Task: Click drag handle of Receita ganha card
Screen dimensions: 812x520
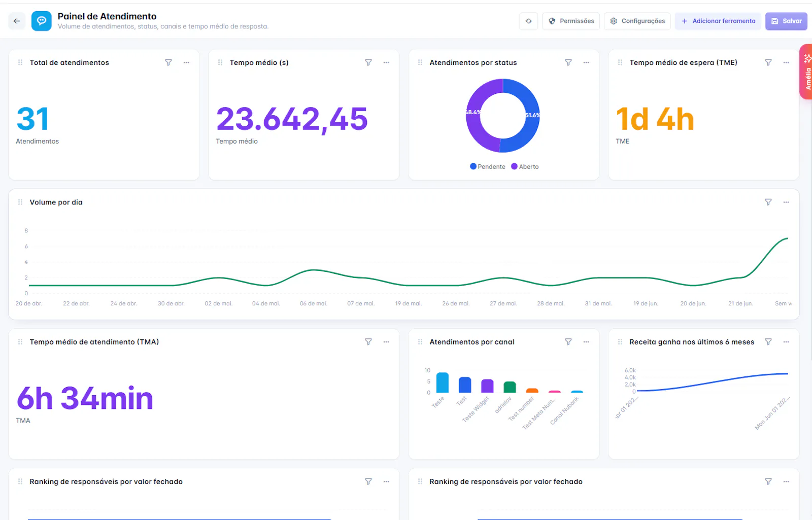Action: pos(620,342)
